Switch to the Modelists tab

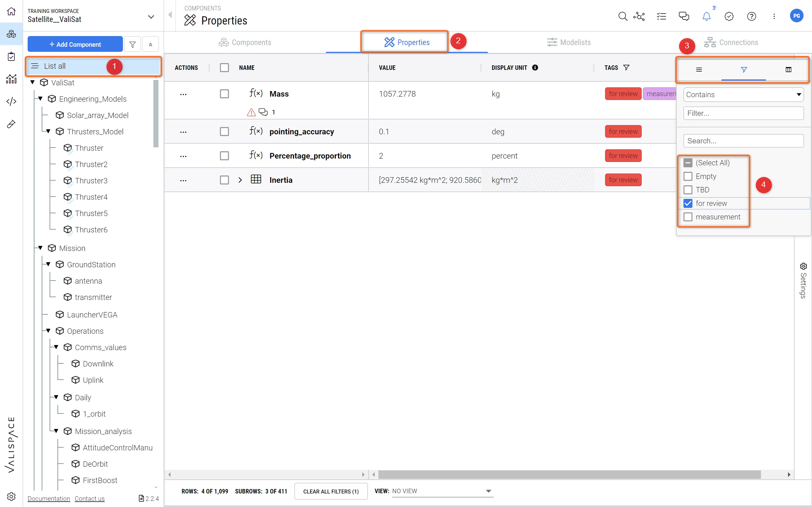(568, 42)
